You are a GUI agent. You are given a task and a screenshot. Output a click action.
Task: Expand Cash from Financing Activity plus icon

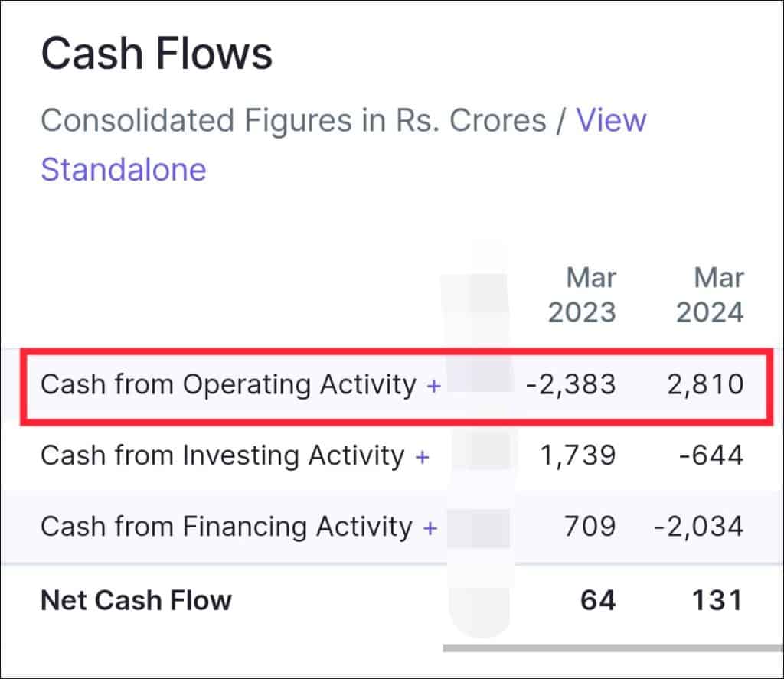430,528
